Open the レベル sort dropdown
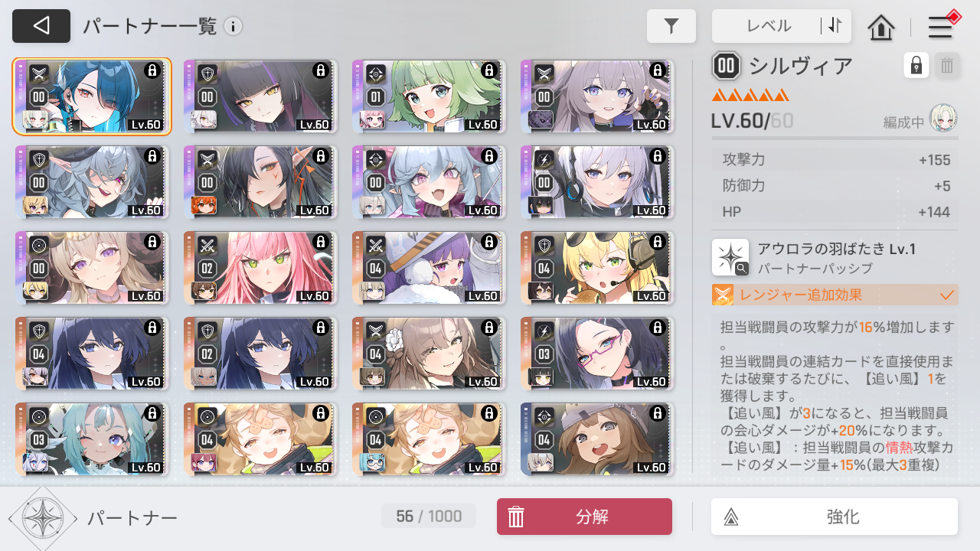The width and height of the screenshot is (980, 551). [x=768, y=26]
